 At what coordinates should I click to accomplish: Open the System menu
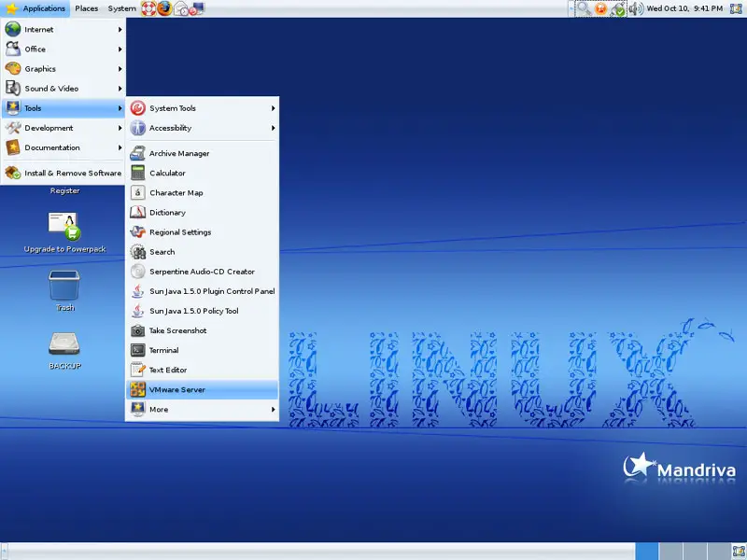(121, 8)
